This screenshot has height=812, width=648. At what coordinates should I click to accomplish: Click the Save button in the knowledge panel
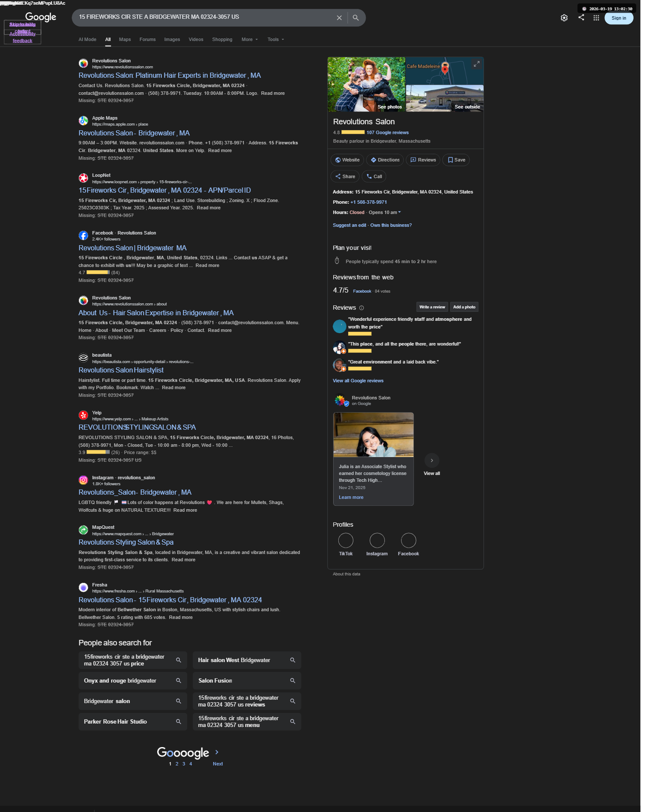456,160
